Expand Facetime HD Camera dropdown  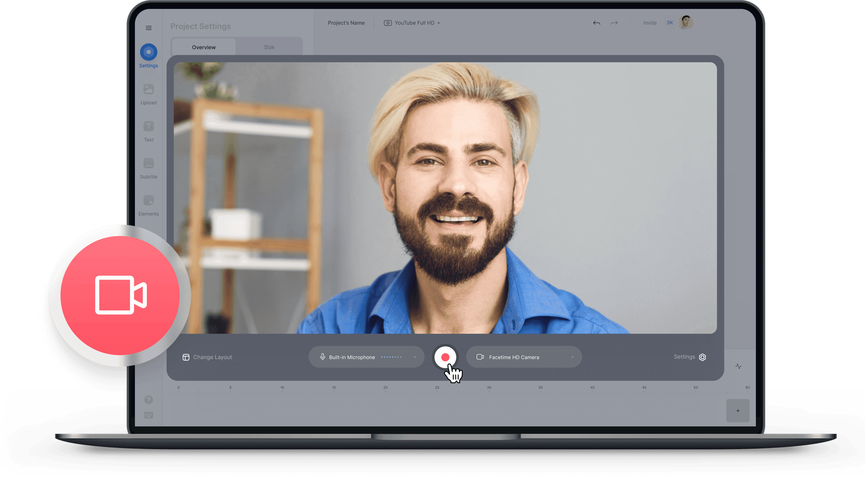572,357
